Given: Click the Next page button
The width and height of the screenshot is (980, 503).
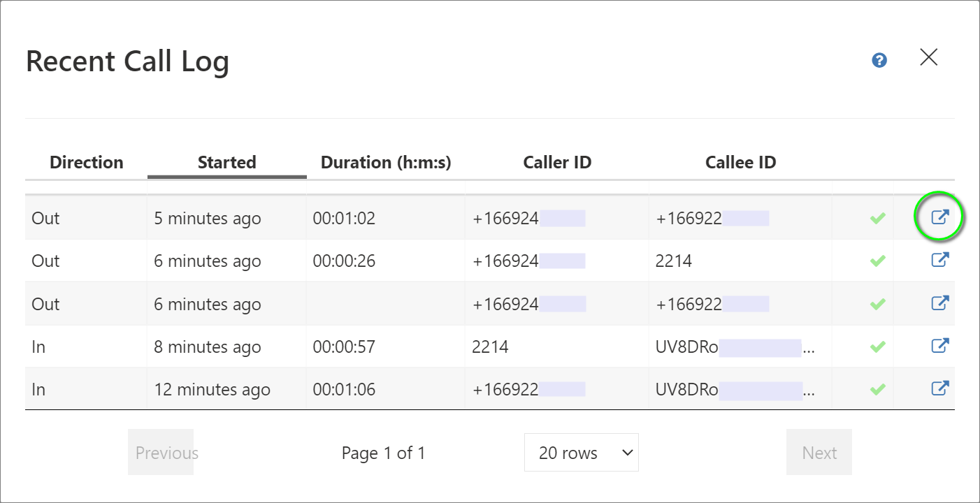Looking at the screenshot, I should 819,453.
